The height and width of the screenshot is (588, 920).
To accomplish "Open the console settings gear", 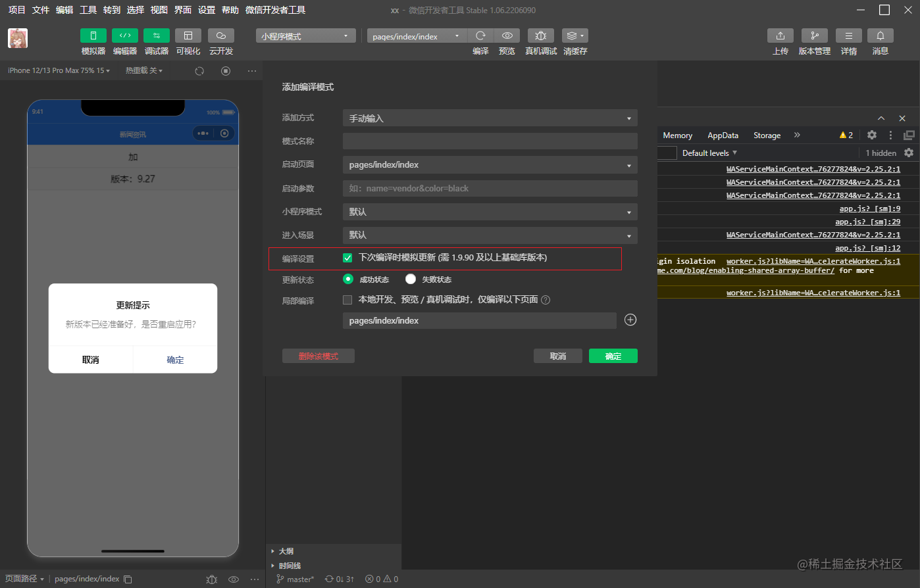I will tap(872, 135).
